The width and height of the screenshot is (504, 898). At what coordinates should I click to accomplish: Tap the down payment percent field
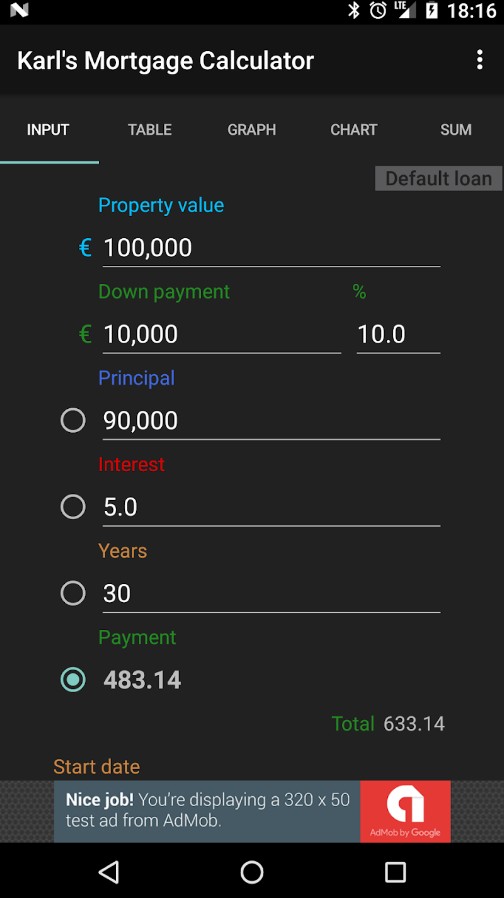[x=399, y=334]
